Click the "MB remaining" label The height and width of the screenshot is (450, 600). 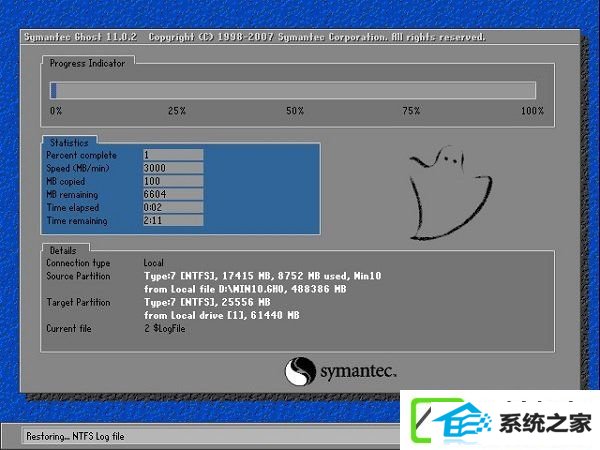[72, 194]
